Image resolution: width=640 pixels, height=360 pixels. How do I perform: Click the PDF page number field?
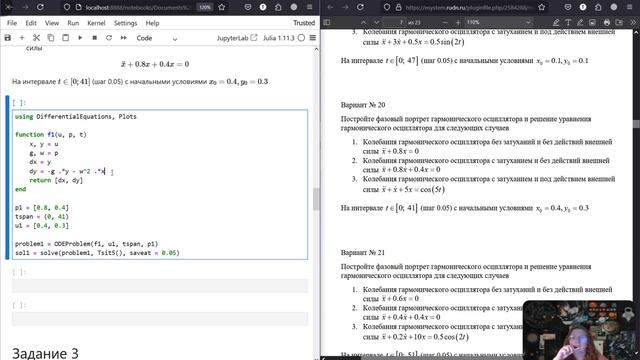pos(394,22)
